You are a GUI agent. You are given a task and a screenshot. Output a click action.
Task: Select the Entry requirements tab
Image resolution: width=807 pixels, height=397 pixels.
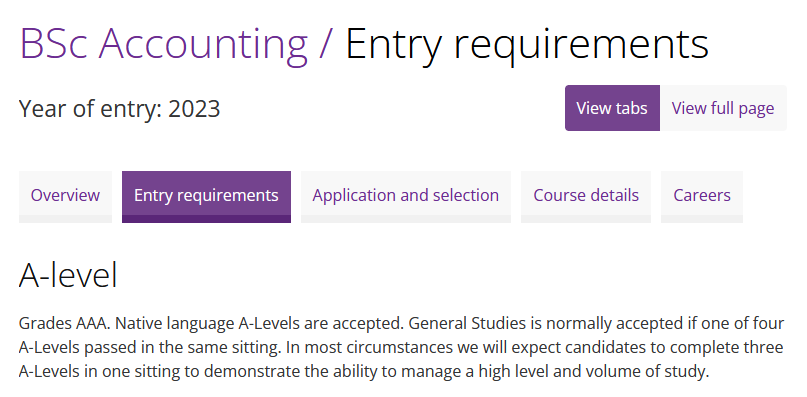pos(206,196)
